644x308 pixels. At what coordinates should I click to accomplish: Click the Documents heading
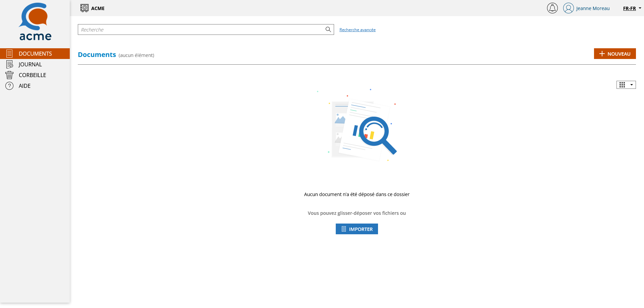[97, 55]
